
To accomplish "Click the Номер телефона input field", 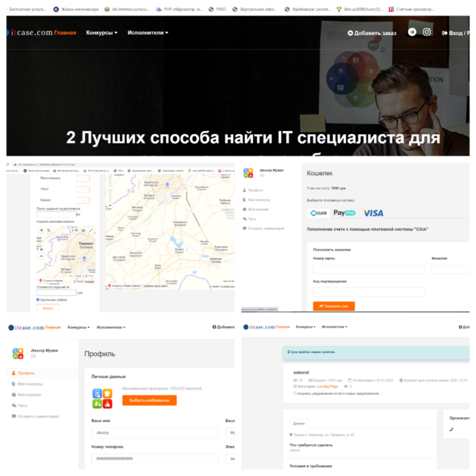I will [155, 459].
